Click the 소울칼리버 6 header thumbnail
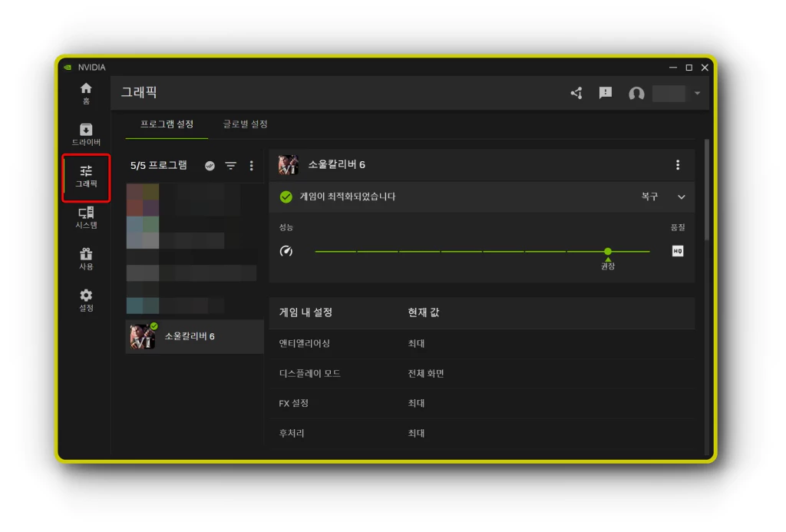Screen dimensions: 786x532 click(289, 165)
